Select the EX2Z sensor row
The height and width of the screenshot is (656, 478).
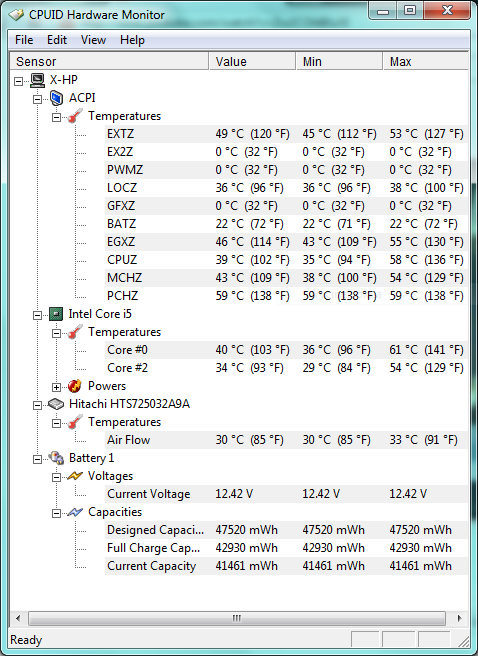coord(286,152)
